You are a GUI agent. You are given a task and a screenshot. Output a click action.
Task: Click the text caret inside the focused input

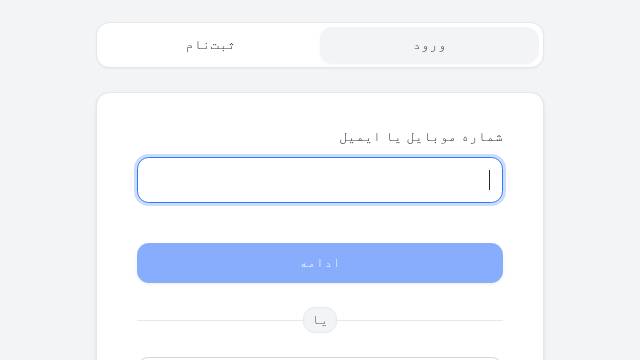tap(489, 180)
